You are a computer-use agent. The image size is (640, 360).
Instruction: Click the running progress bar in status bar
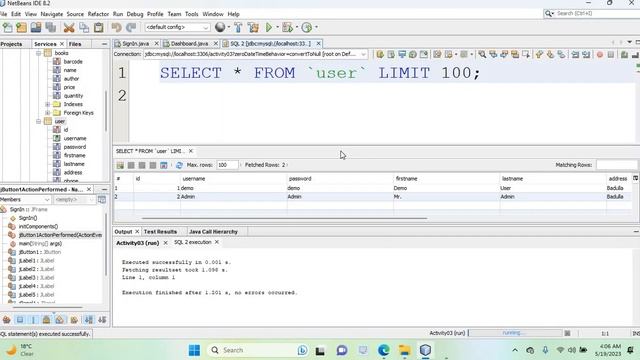[x=515, y=333]
